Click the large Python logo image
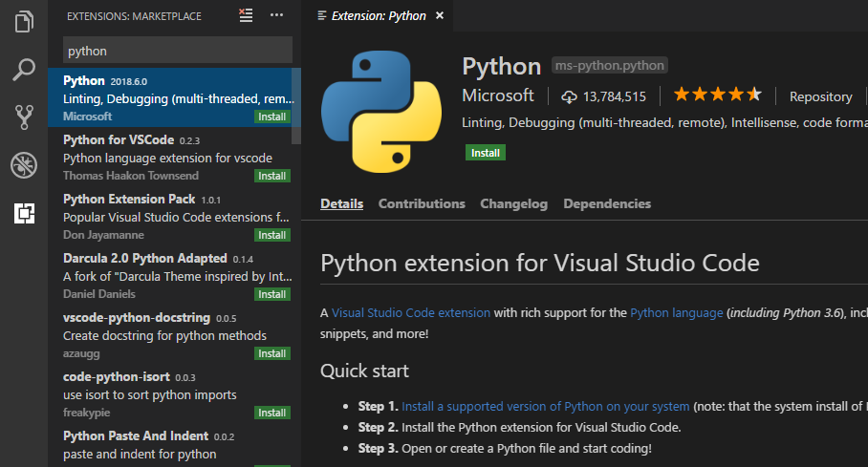This screenshot has width=868, height=467. point(381,112)
